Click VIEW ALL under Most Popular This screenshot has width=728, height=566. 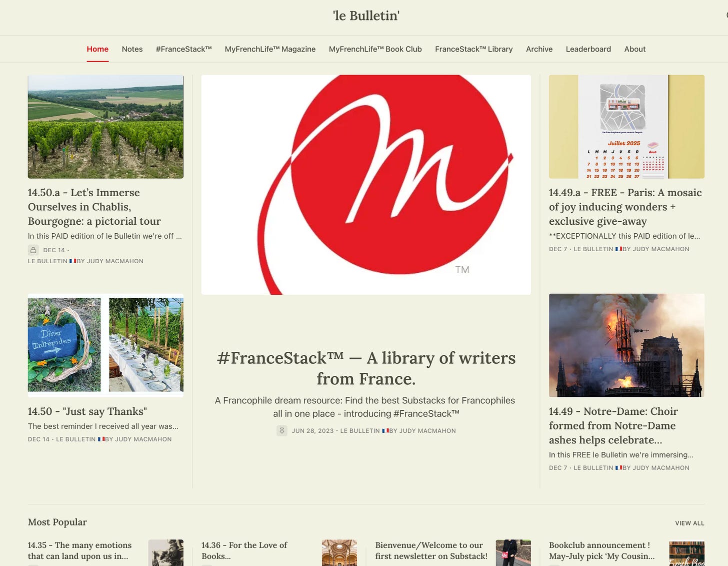pyautogui.click(x=689, y=523)
